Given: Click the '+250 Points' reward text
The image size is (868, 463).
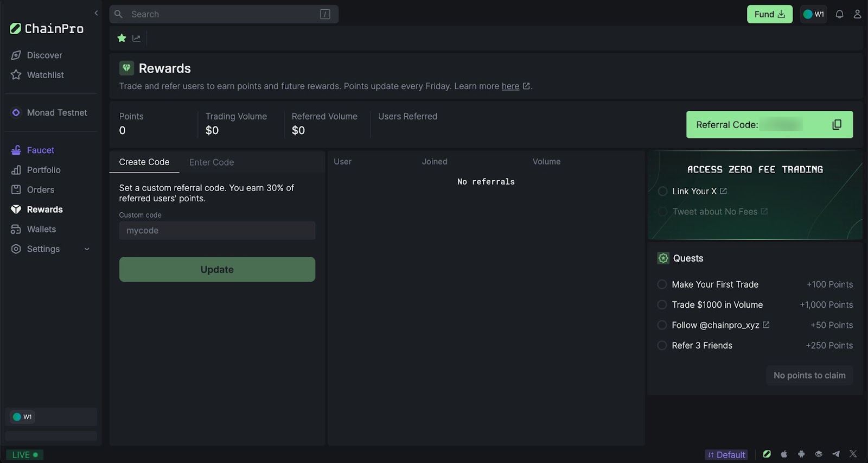Looking at the screenshot, I should pos(829,346).
